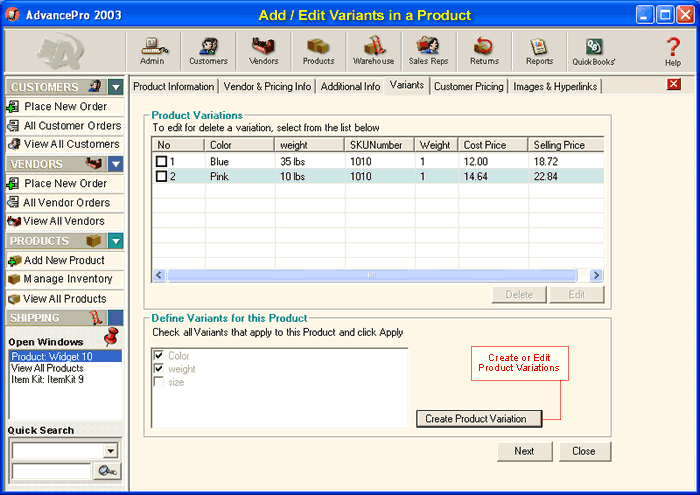Screen dimensions: 700x495
Task: Open the Products toolbar icon
Action: (318, 51)
